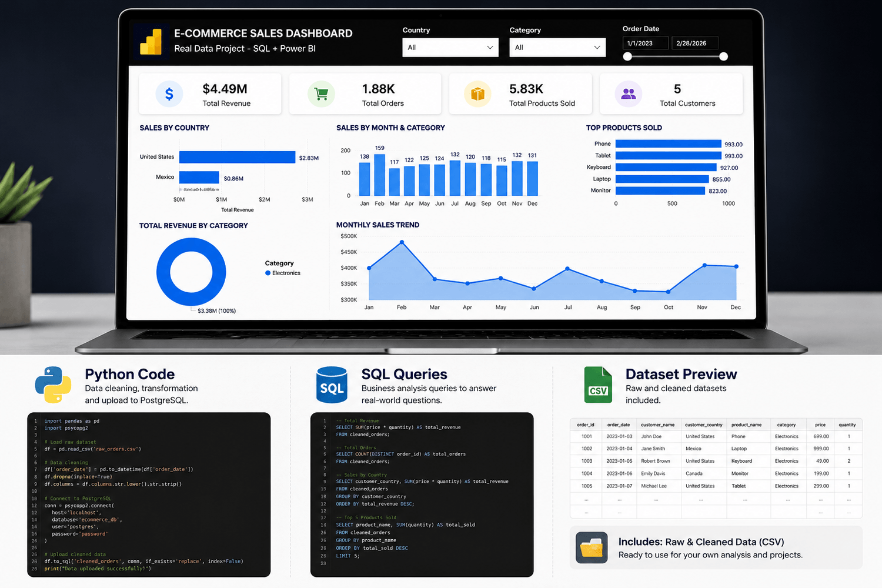
Task: Click the United States revenue bar
Action: pos(238,157)
